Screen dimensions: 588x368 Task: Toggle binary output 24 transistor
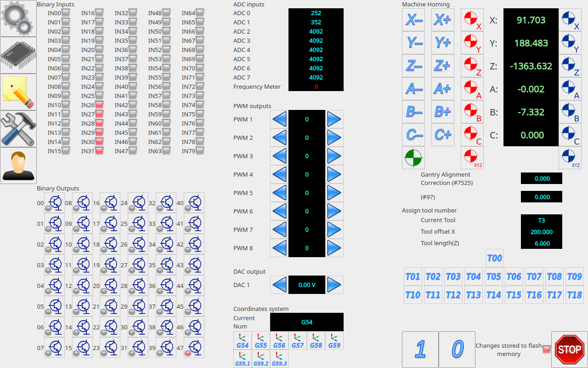(x=138, y=203)
